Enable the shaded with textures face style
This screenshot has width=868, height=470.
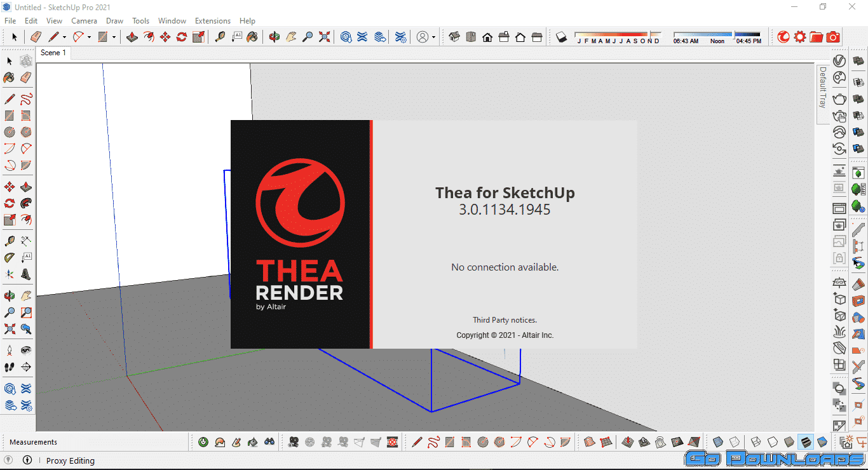[805, 441]
